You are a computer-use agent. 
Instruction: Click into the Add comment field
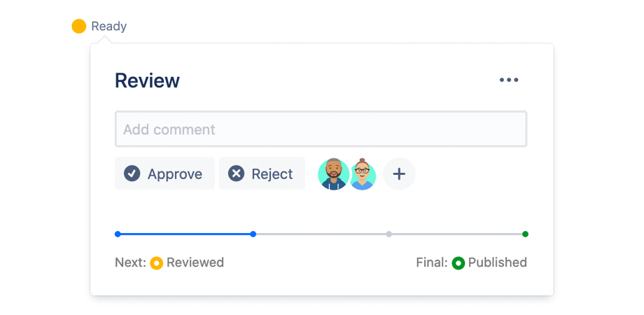coord(321,129)
